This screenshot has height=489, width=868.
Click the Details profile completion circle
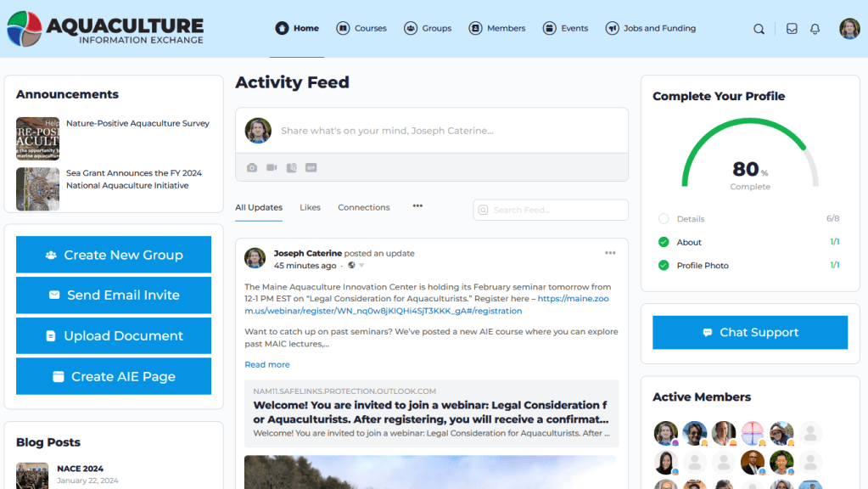tap(664, 219)
